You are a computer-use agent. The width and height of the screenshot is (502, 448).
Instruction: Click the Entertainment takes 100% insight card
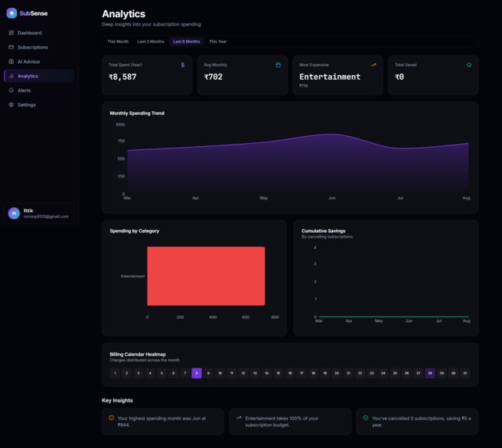coord(290,421)
